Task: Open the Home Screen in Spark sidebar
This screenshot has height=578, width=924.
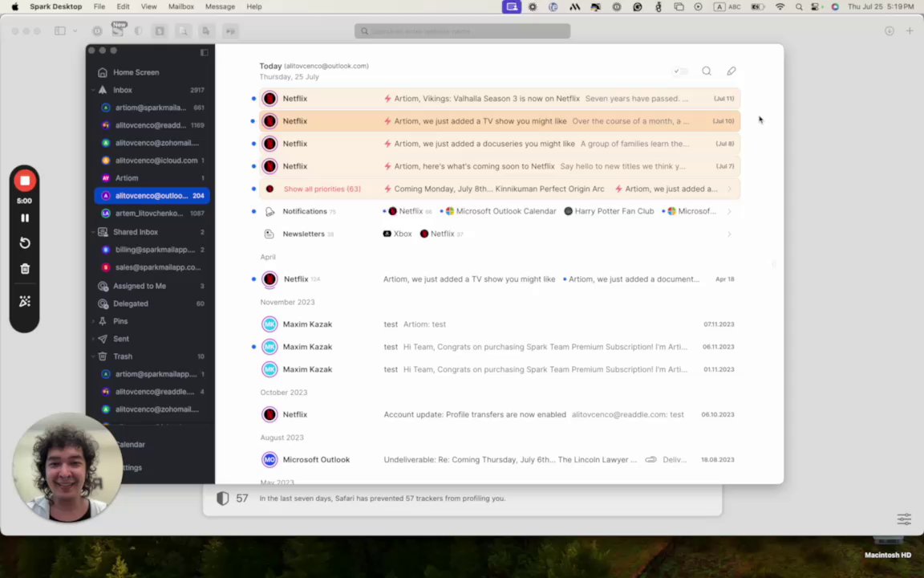Action: click(x=136, y=72)
